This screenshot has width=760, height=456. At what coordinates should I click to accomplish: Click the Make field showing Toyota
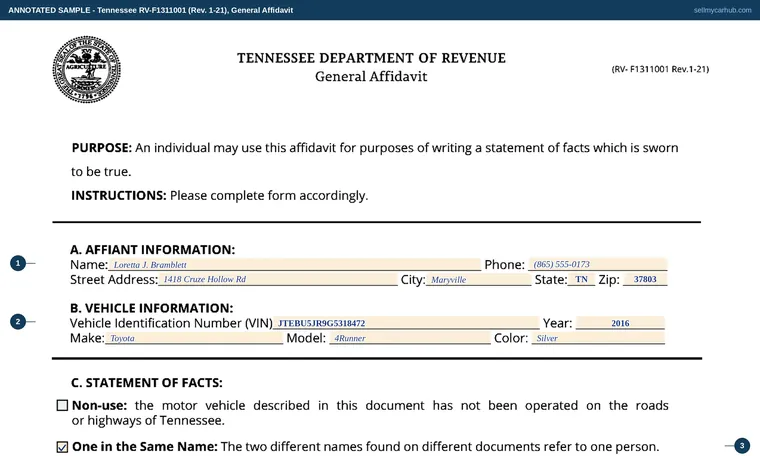pos(194,338)
